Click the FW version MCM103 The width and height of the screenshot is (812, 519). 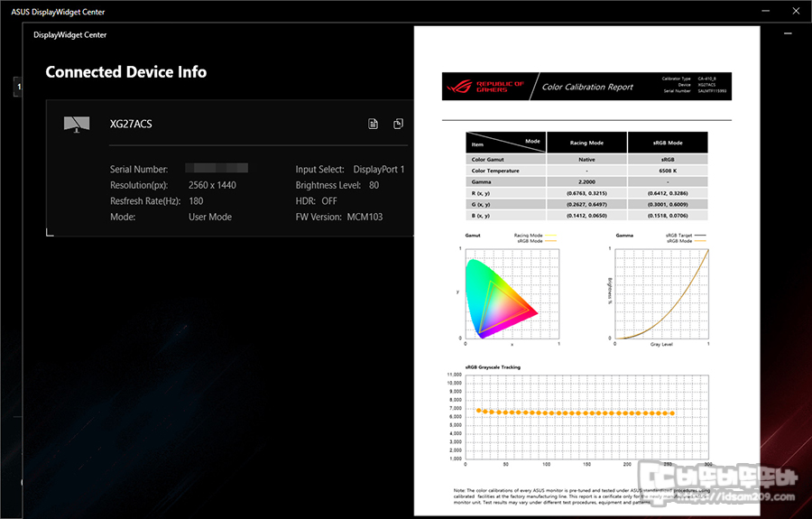point(364,217)
